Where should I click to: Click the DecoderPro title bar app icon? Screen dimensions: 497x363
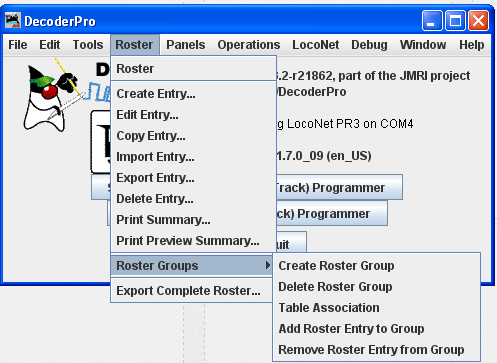[x=13, y=21]
